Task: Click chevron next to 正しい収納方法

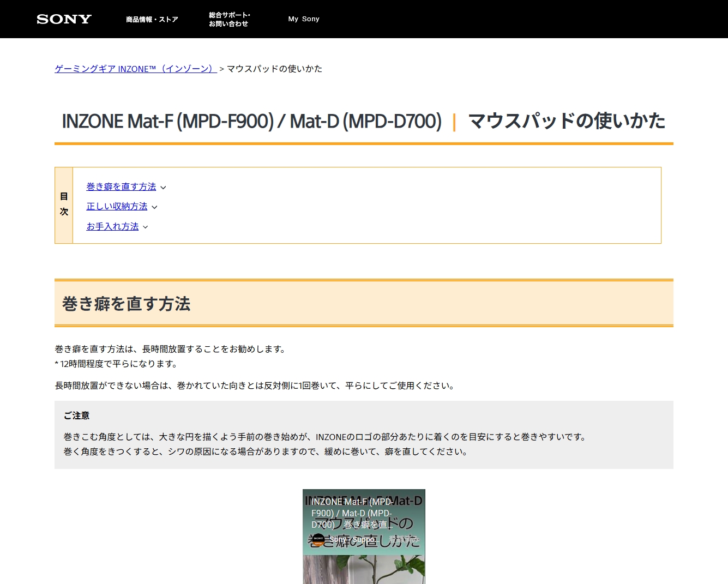Action: coord(154,207)
